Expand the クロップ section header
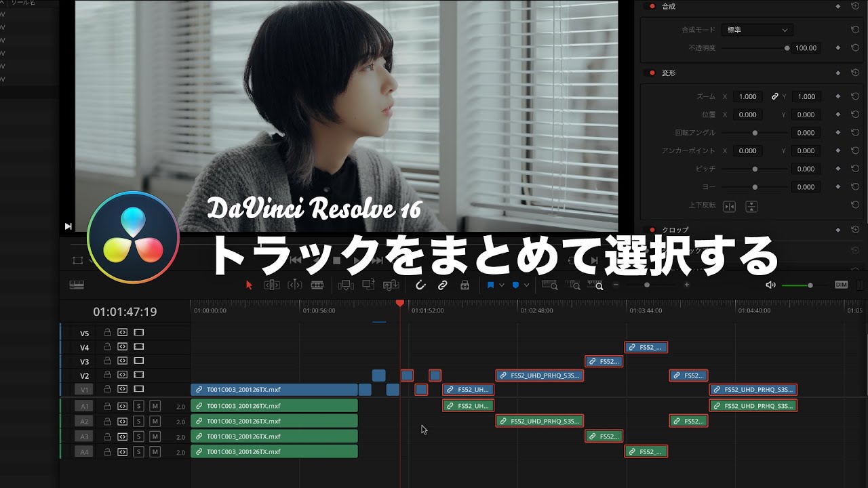Image resolution: width=868 pixels, height=488 pixels. [675, 230]
